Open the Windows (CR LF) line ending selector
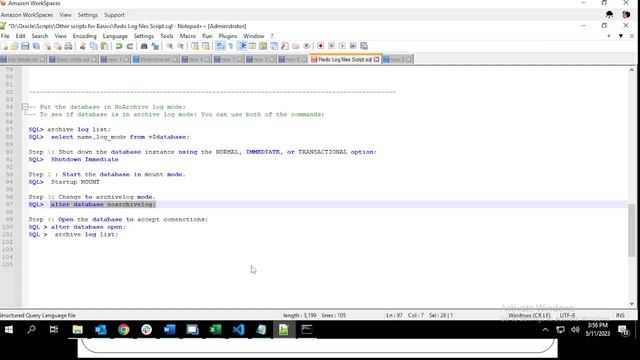The image size is (640, 360). pos(529,315)
